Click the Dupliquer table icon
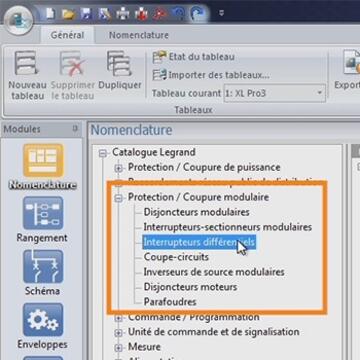The height and width of the screenshot is (360, 360). coord(120,63)
